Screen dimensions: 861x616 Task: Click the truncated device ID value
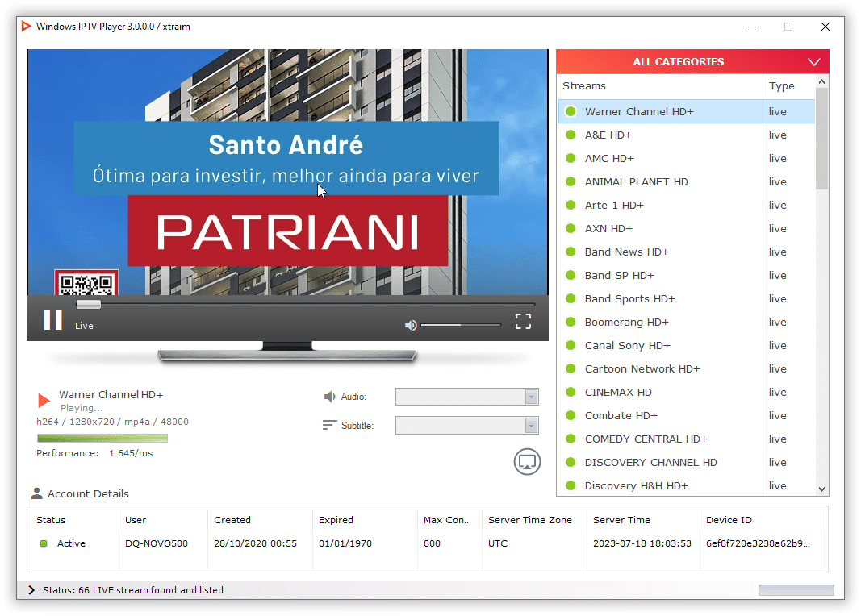(758, 543)
